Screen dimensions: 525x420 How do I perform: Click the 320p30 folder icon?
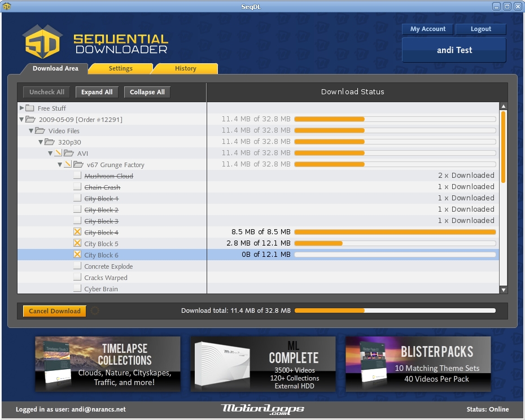click(50, 142)
